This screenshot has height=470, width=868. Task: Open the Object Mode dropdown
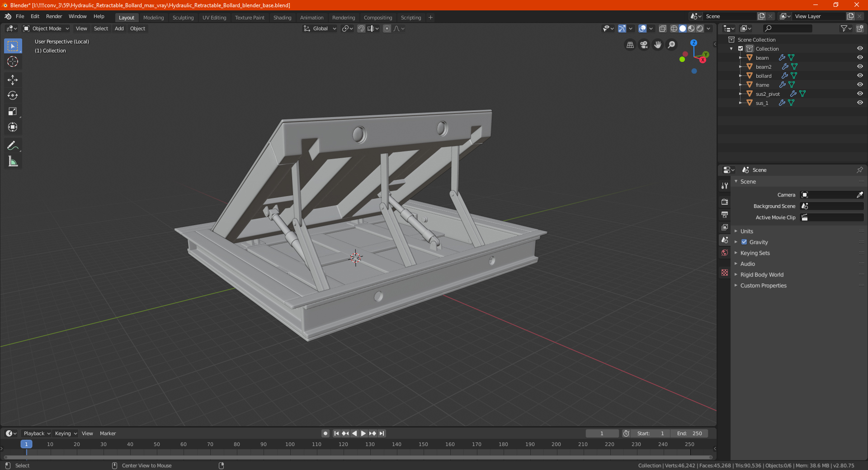coord(46,28)
